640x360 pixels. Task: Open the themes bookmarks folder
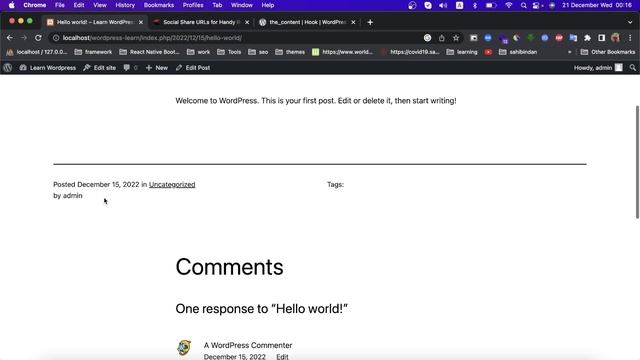click(x=290, y=52)
